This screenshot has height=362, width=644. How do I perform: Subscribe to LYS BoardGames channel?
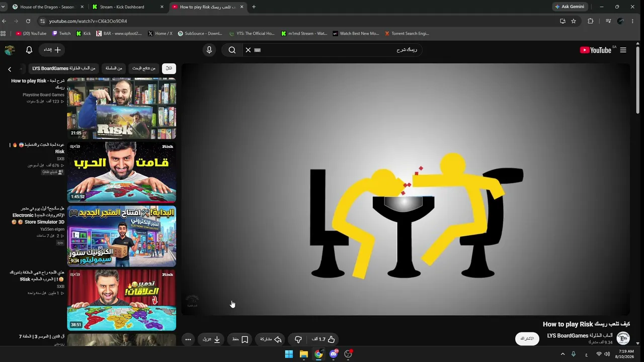coord(527,338)
